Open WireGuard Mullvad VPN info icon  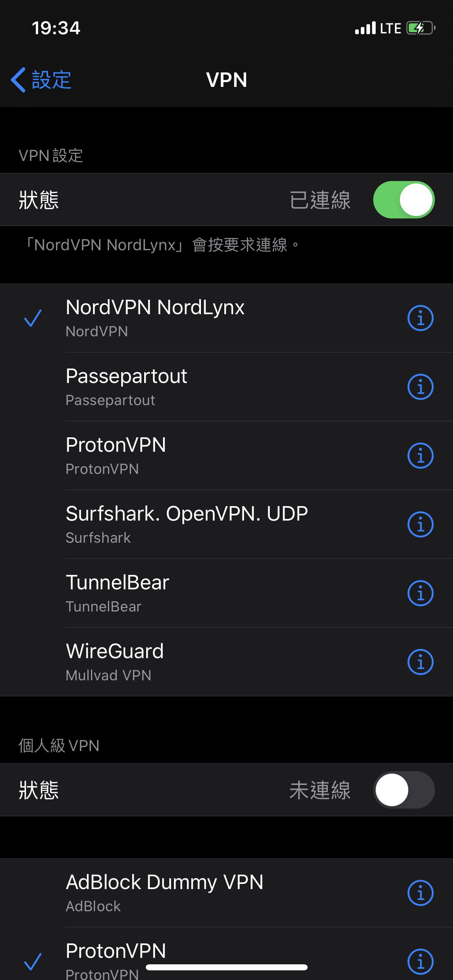[x=420, y=662]
